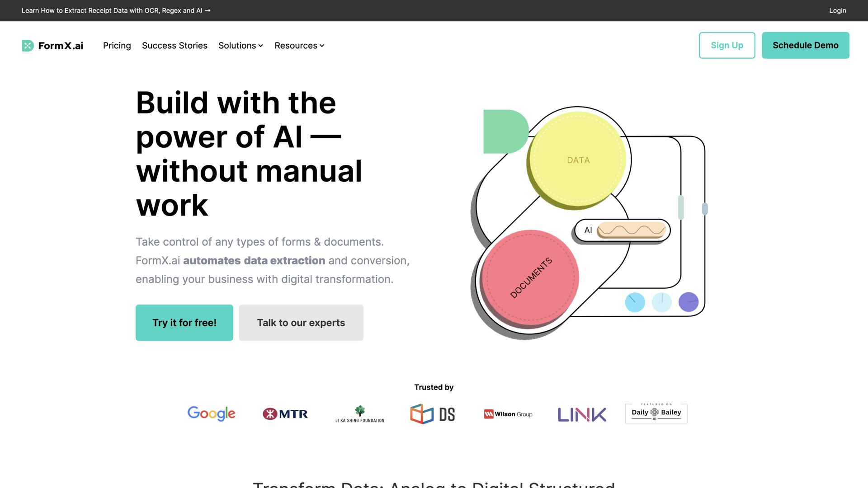
Task: Navigate to Success Stories
Action: pyautogui.click(x=175, y=45)
